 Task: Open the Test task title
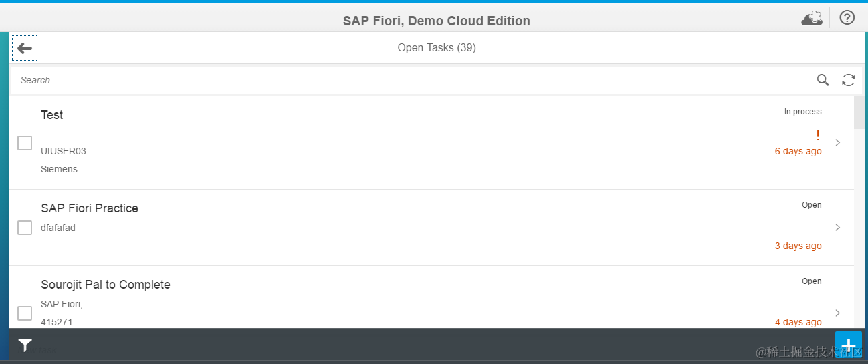pos(52,115)
